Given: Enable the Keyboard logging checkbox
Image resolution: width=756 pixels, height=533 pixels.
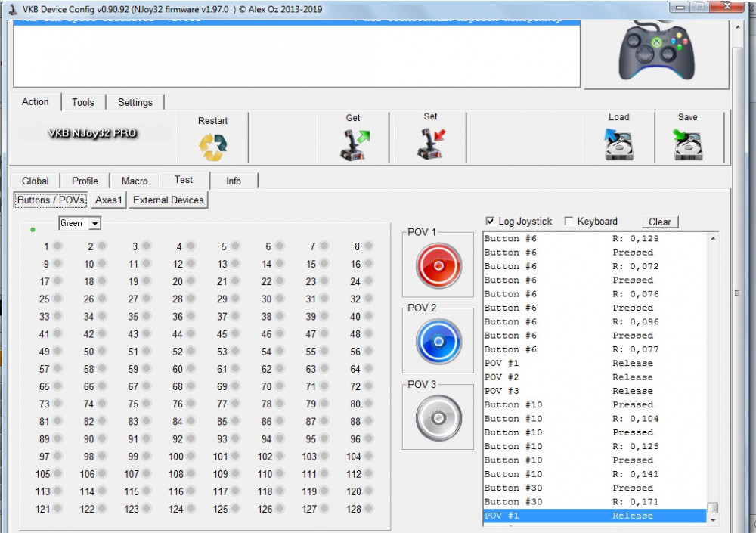Looking at the screenshot, I should pos(569,222).
